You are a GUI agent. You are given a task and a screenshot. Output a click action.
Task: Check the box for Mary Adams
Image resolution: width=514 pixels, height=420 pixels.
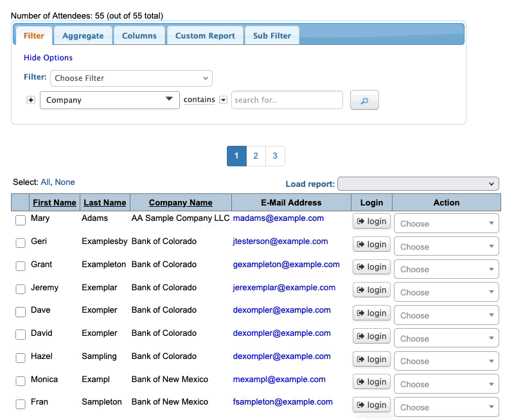pos(21,220)
